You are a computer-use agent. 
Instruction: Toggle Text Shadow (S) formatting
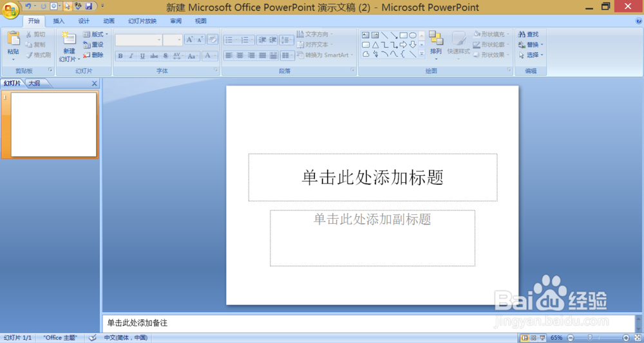(166, 56)
